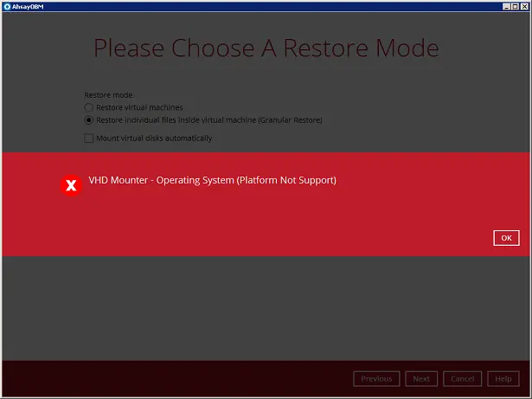532x399 pixels.
Task: Click the Cancel button
Action: pos(462,378)
